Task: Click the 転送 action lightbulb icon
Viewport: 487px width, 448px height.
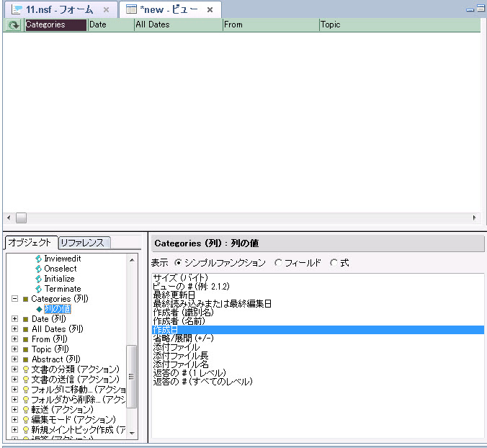Action: pyautogui.click(x=26, y=410)
